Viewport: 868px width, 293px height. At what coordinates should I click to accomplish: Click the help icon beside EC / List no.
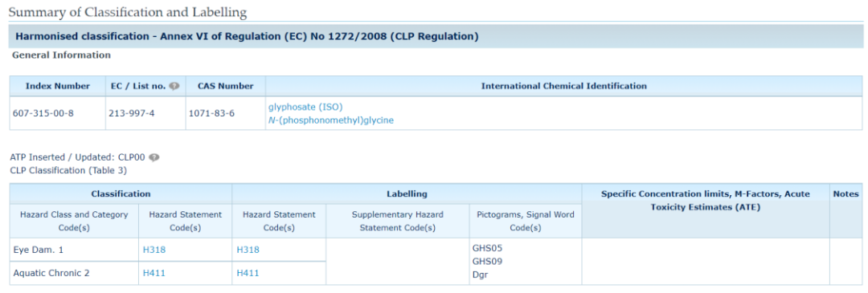pyautogui.click(x=174, y=86)
